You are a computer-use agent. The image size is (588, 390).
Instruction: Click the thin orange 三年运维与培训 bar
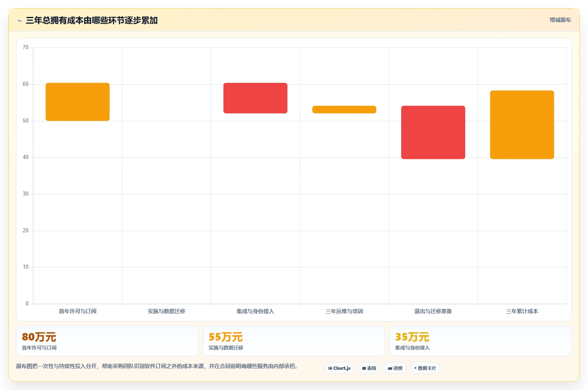[344, 110]
